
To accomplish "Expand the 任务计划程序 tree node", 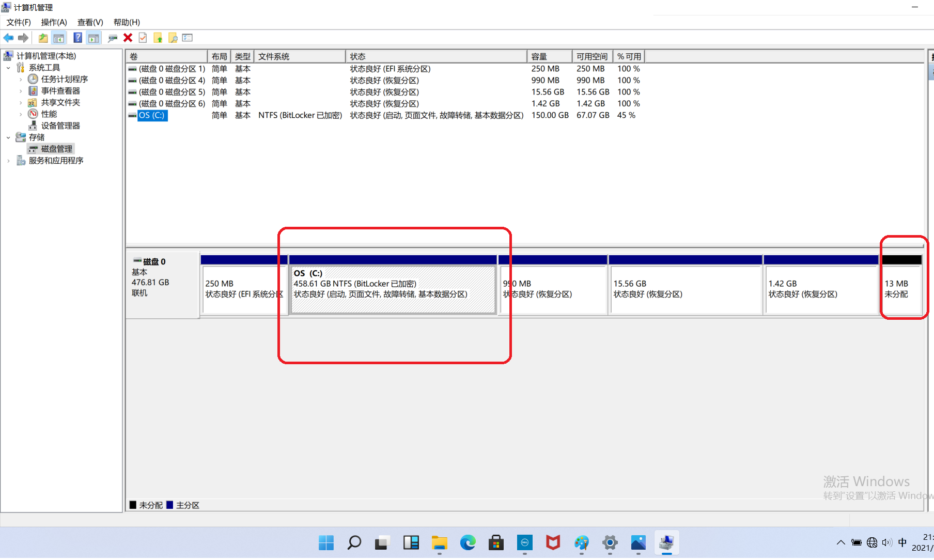I will click(21, 79).
